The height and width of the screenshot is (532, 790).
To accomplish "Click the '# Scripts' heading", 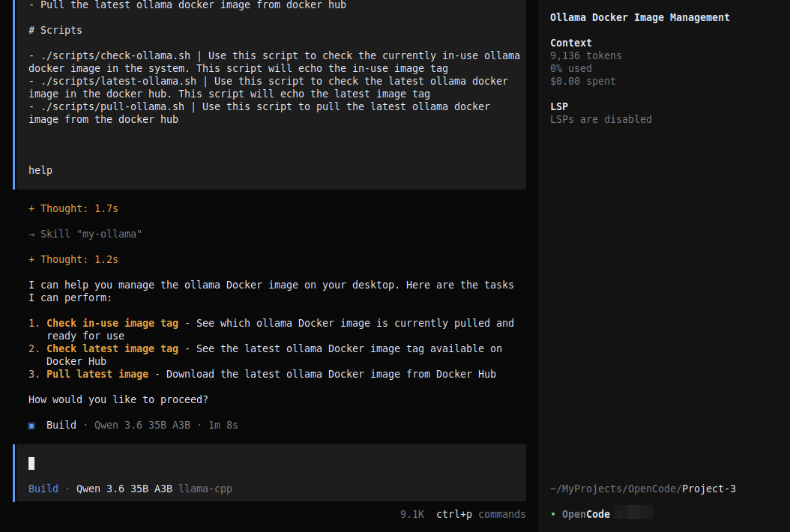I will (55, 30).
